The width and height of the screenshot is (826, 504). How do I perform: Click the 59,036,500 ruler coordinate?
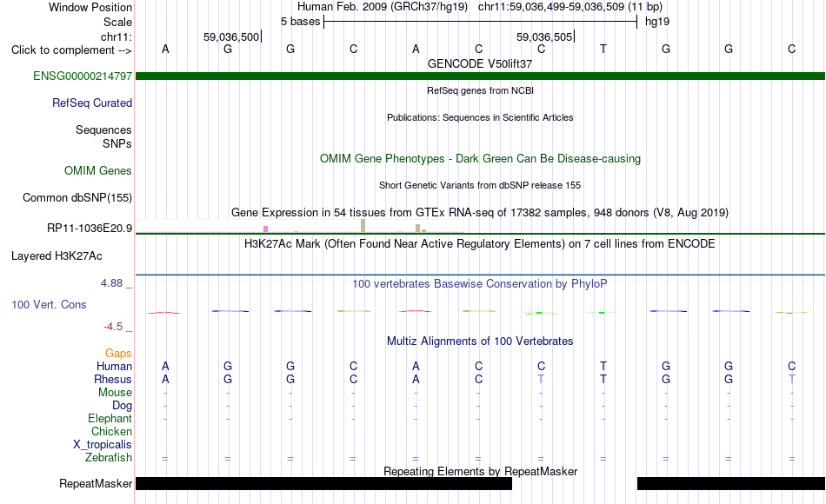pyautogui.click(x=231, y=36)
